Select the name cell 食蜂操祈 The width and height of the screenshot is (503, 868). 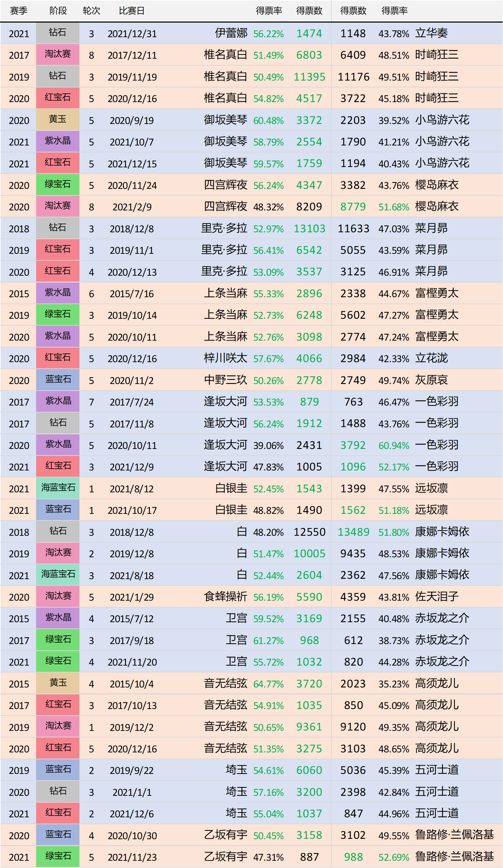tap(225, 597)
